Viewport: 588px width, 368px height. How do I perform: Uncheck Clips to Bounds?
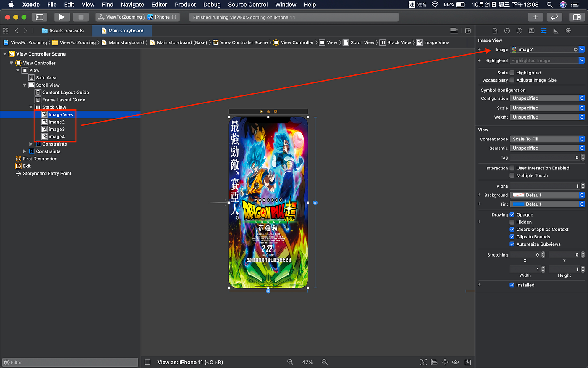click(x=512, y=237)
